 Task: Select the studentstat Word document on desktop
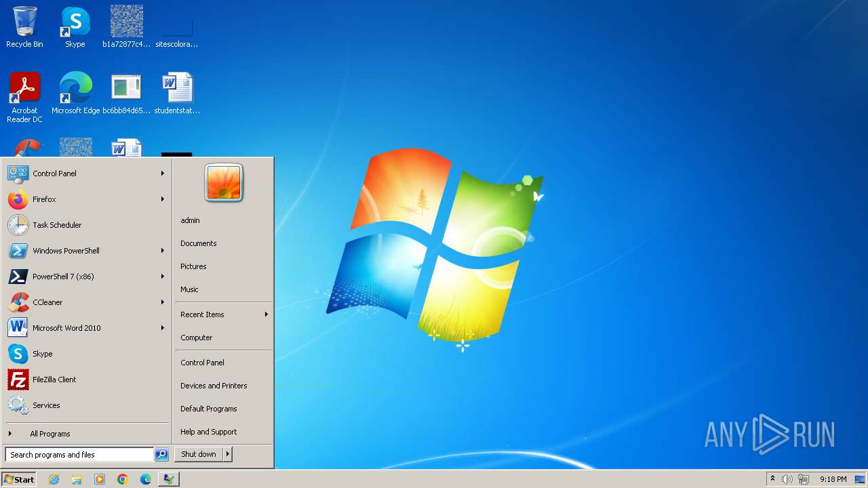[x=177, y=94]
